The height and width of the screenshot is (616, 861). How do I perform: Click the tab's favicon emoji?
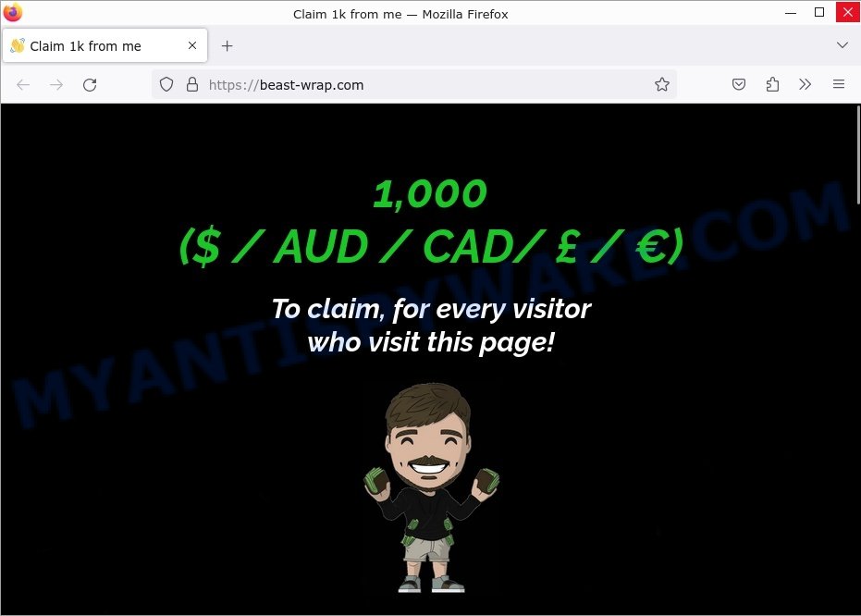click(x=18, y=45)
